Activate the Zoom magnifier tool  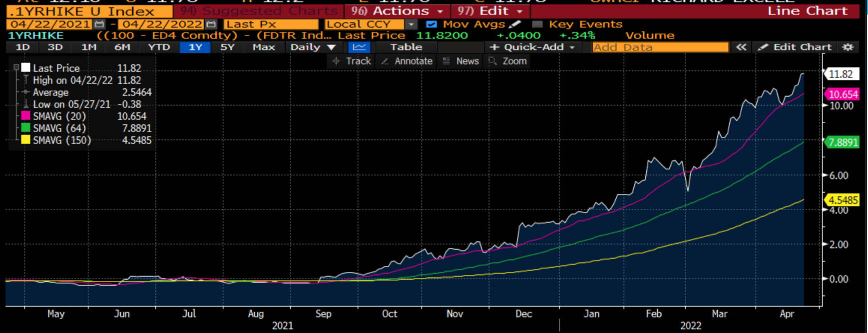(x=508, y=61)
